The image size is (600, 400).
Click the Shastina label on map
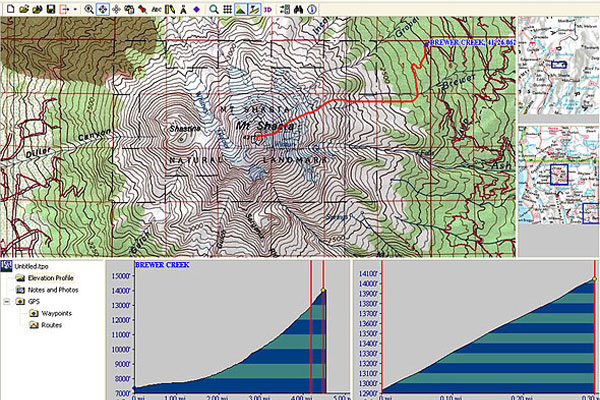click(x=185, y=129)
